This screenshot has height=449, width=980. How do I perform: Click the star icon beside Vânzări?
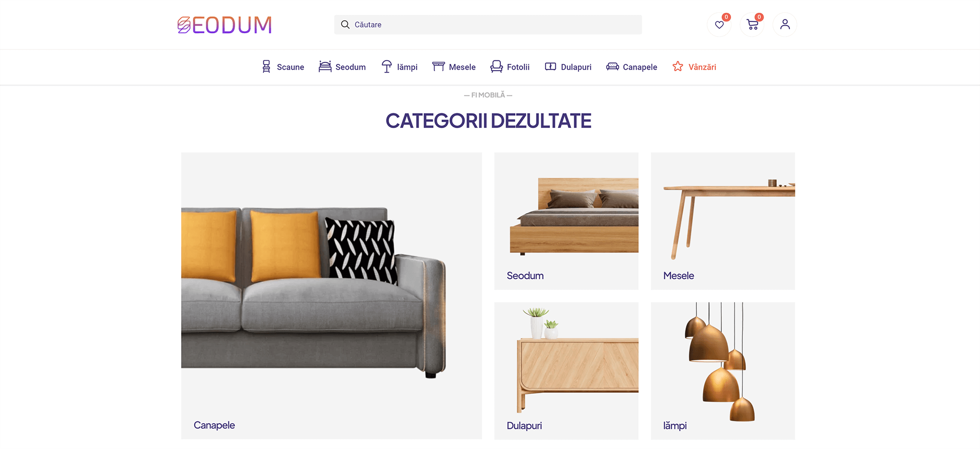[x=678, y=67]
